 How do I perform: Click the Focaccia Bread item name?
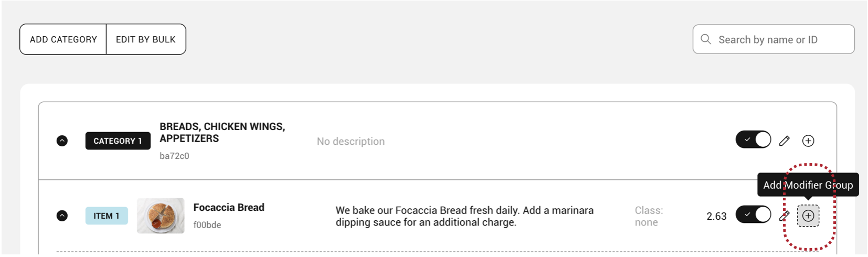point(229,208)
